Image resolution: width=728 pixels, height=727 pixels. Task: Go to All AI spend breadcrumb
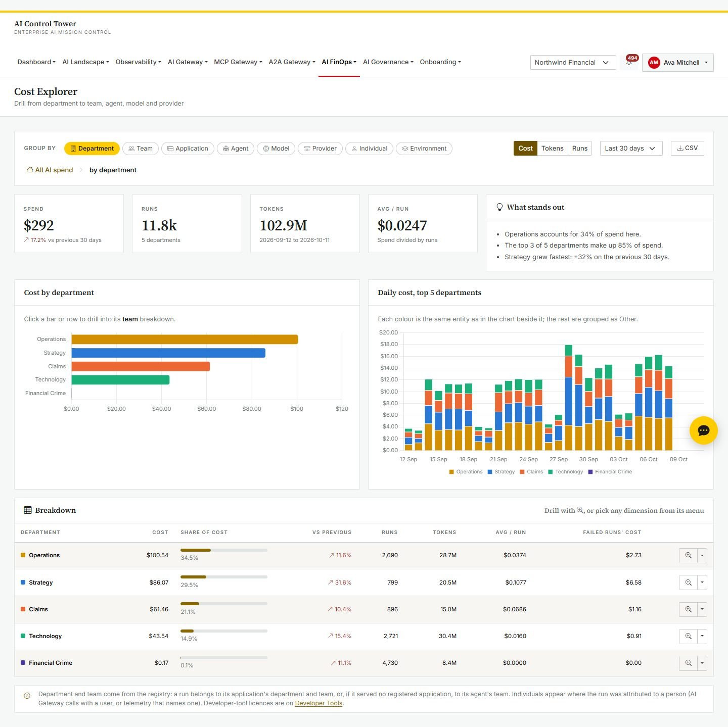pyautogui.click(x=50, y=170)
